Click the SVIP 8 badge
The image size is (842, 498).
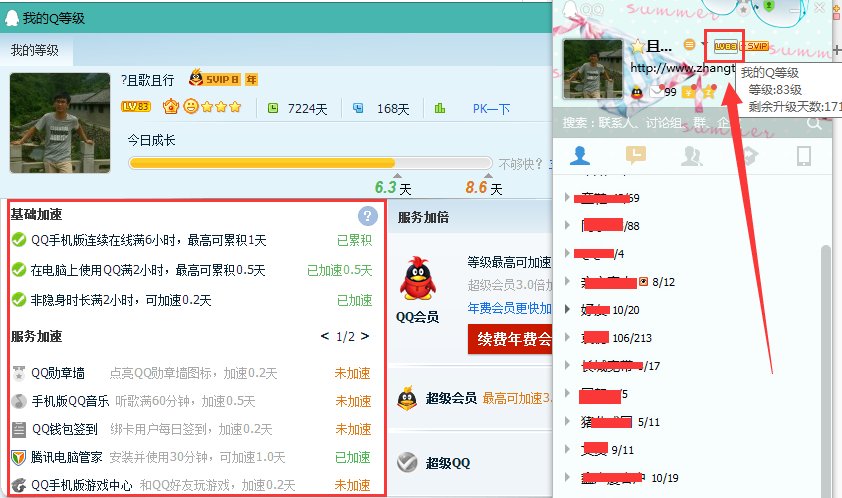point(214,78)
